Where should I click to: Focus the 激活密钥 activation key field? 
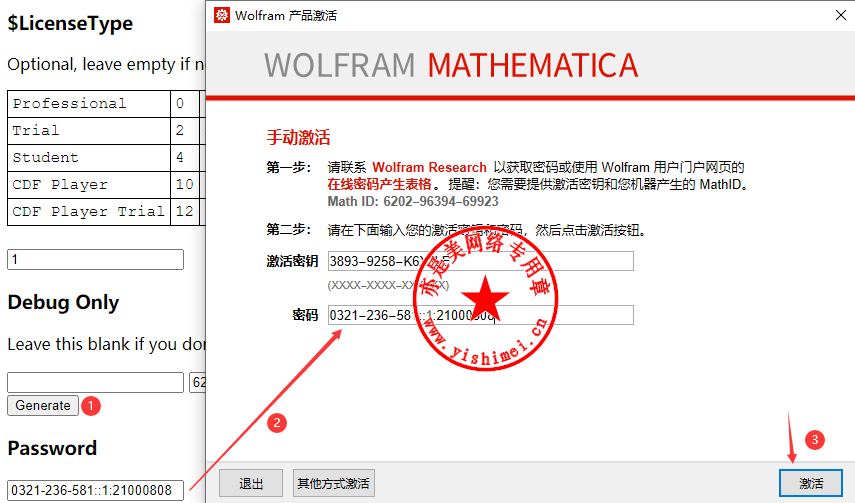[480, 261]
